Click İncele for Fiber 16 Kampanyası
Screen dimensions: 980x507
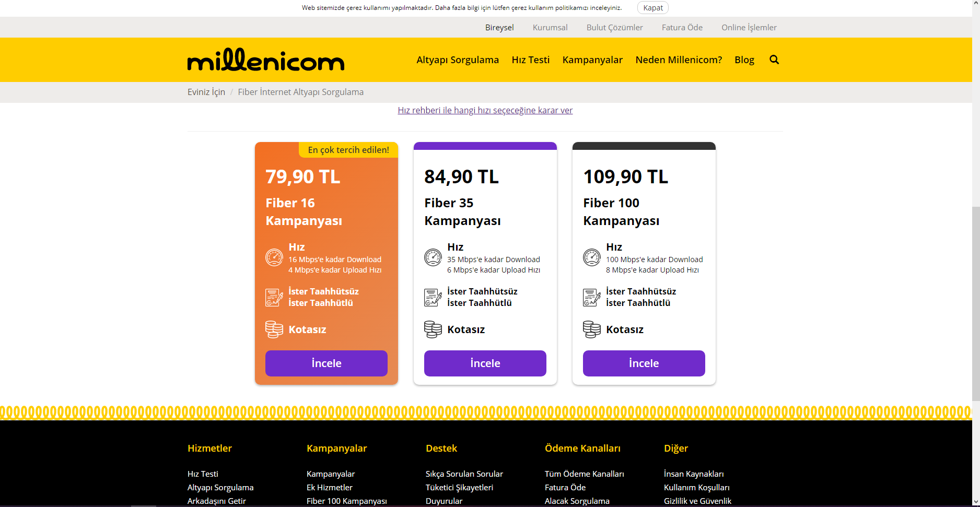326,363
